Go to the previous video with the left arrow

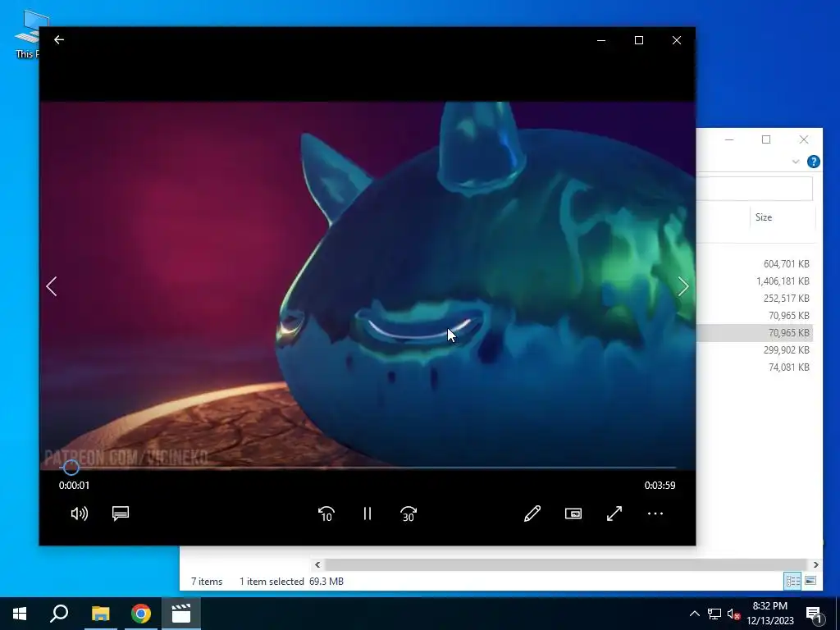(52, 286)
